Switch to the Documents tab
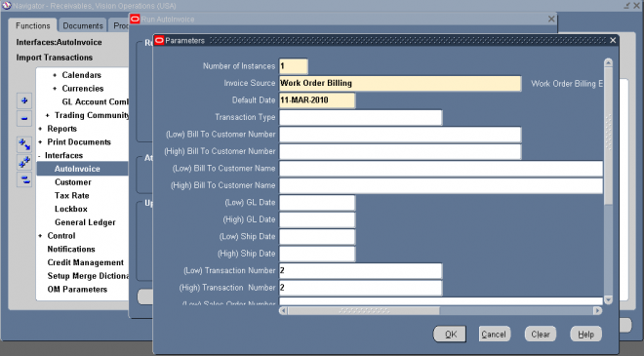644x356 pixels. (x=83, y=26)
